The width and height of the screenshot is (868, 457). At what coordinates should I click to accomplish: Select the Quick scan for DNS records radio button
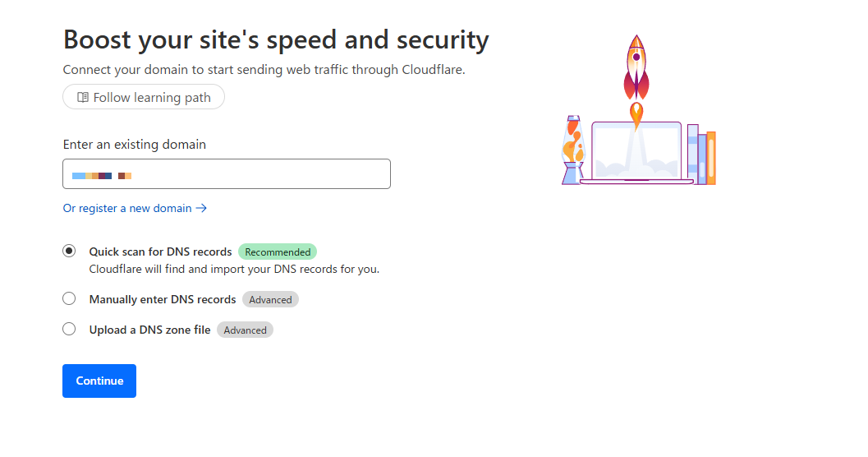pos(69,252)
